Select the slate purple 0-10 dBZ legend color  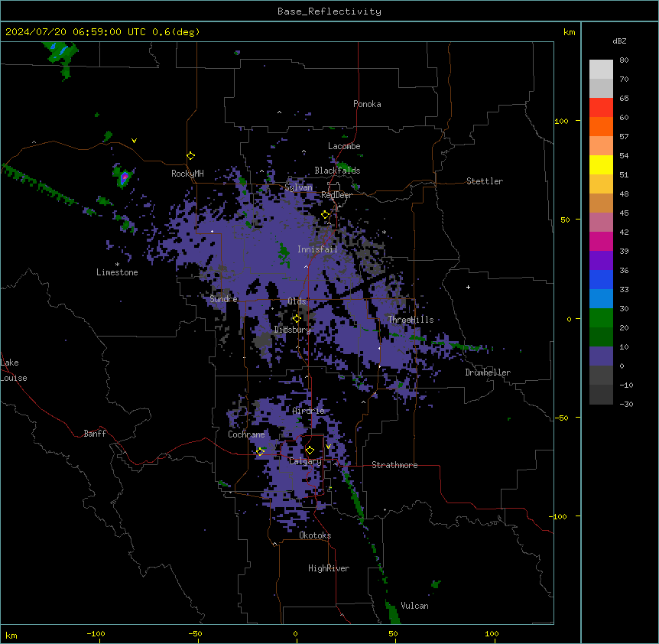click(601, 356)
